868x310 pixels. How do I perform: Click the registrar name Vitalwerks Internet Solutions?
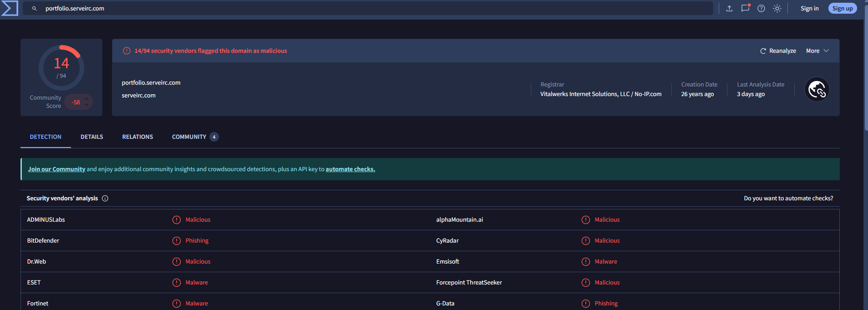click(x=601, y=94)
